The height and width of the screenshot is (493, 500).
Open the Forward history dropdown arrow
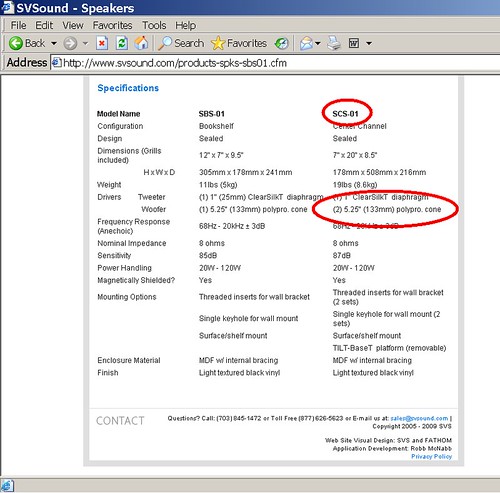(85, 43)
